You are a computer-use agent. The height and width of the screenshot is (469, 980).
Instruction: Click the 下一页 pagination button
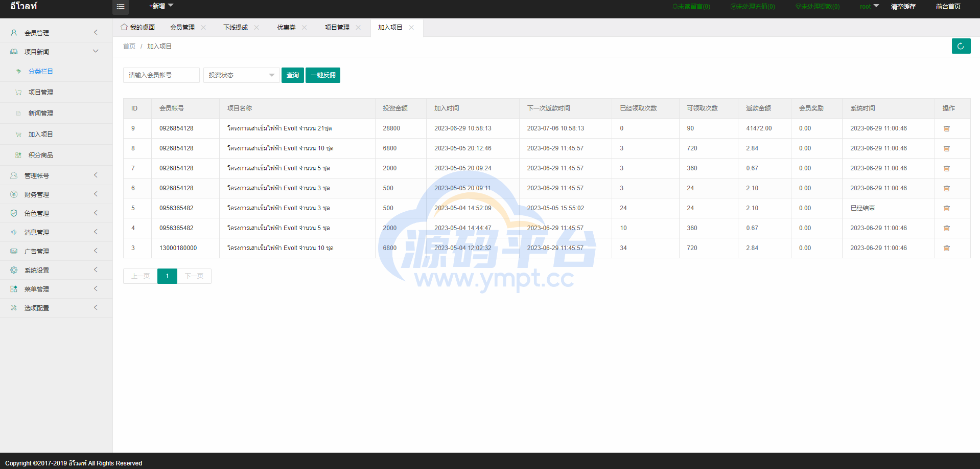point(194,276)
